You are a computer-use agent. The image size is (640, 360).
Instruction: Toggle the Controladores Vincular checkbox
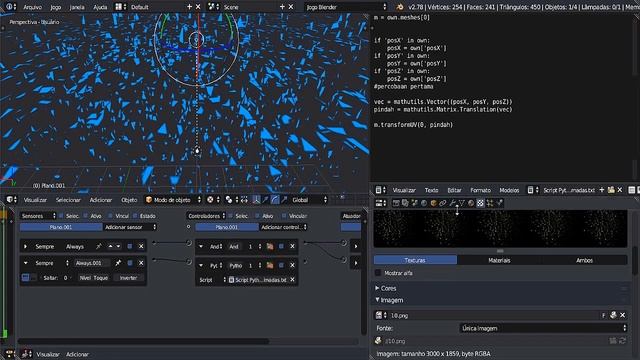284,216
